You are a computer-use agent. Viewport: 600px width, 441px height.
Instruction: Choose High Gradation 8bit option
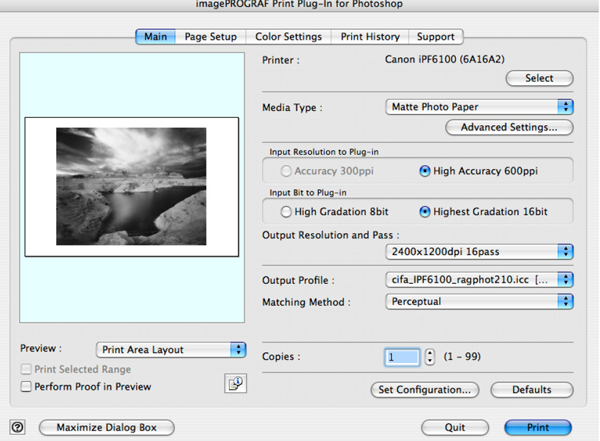point(286,212)
